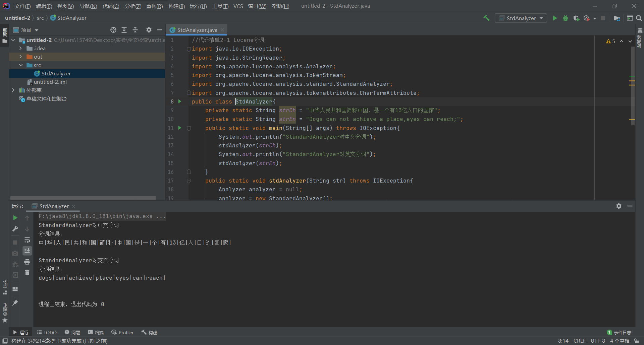This screenshot has width=644, height=345.
Task: Open Search Everywhere magnifier icon
Action: point(639,18)
